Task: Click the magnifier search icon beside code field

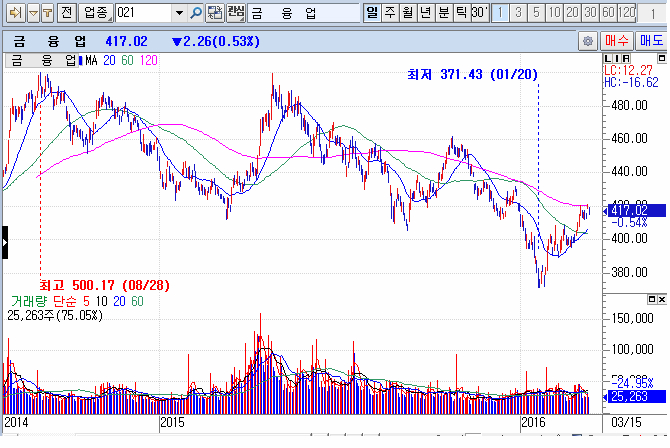Action: pos(196,13)
